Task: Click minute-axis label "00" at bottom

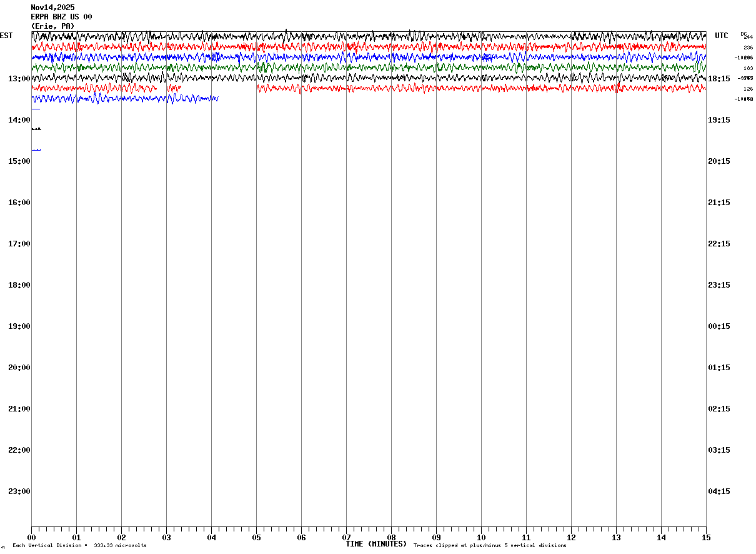Action: tap(31, 538)
